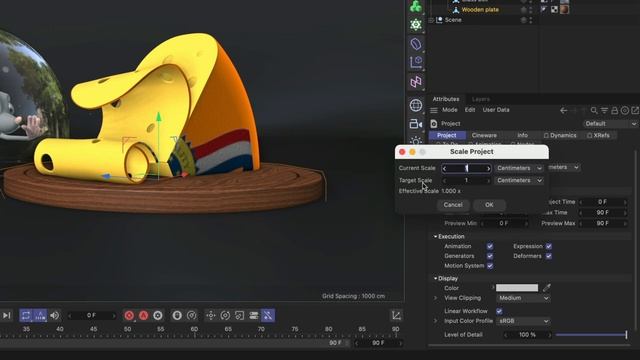
Task: Expand the Scene tree item
Action: pyautogui.click(x=431, y=20)
